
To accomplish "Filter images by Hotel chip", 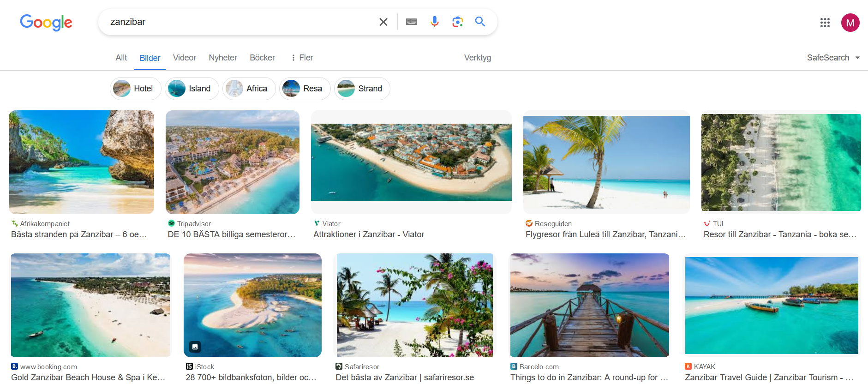I will pos(135,89).
